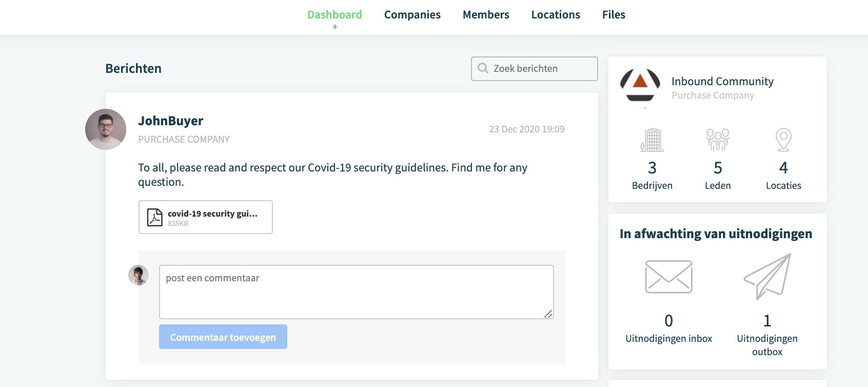This screenshot has height=387, width=868.
Task: Click the JohnBuyer name link
Action: [x=171, y=121]
